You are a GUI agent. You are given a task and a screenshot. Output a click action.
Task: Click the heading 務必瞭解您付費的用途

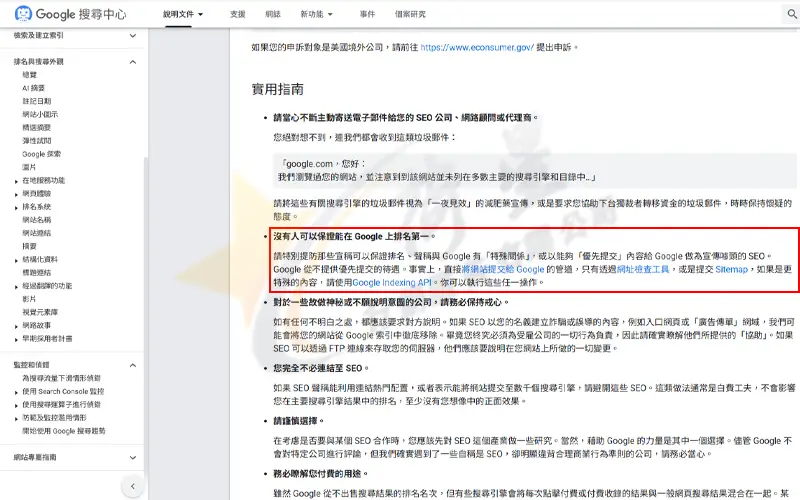pos(321,474)
